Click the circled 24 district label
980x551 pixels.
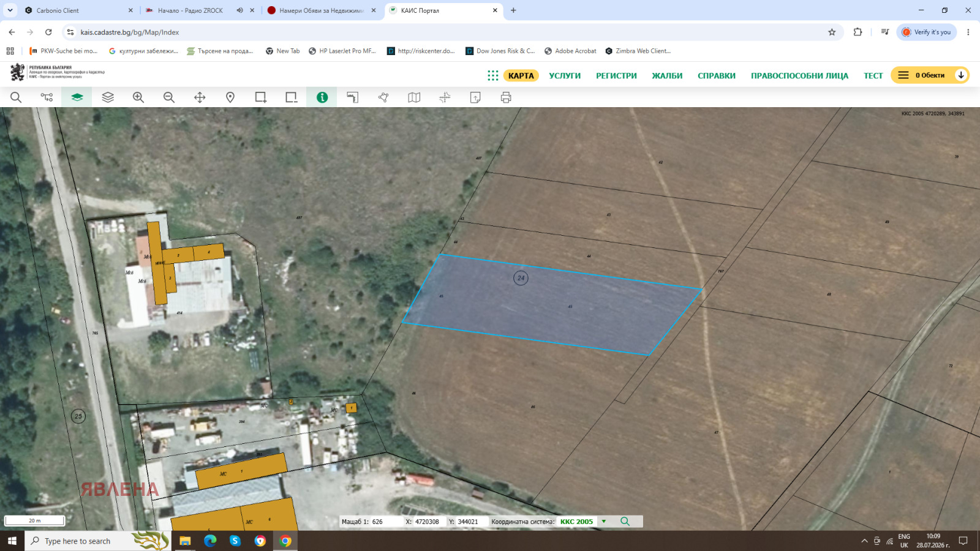(x=521, y=278)
